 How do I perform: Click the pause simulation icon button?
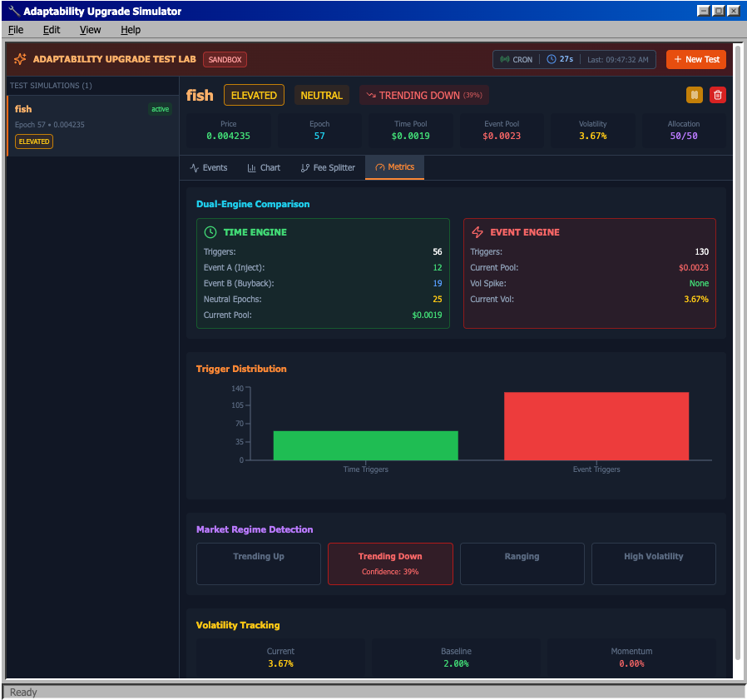[x=694, y=95]
